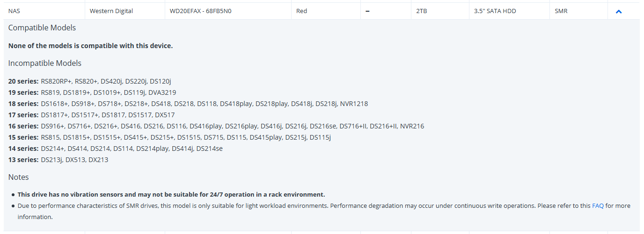Click the Western Digital brand cell
The height and width of the screenshot is (234, 644).
tap(111, 11)
